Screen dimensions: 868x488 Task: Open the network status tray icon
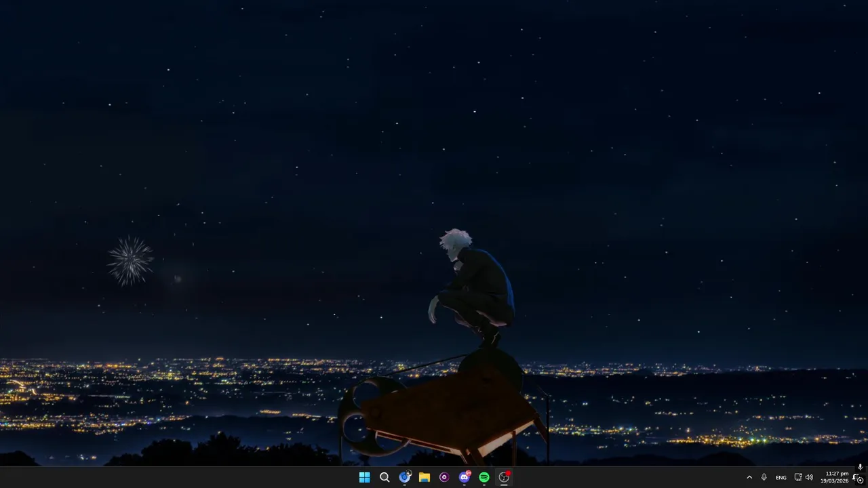point(798,477)
